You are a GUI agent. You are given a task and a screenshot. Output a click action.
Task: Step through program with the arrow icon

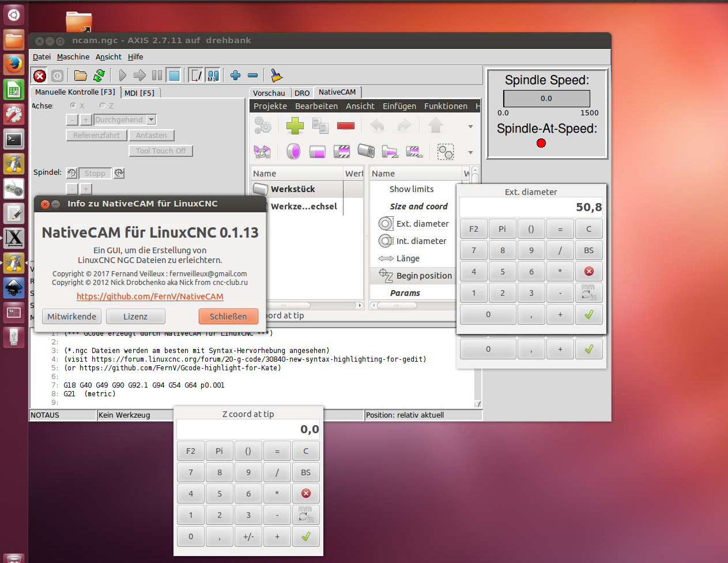(x=139, y=76)
